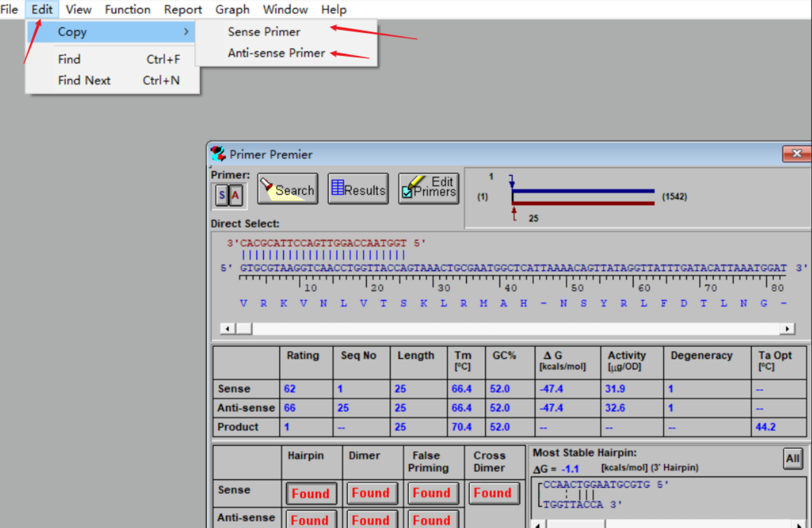The image size is (812, 528).
Task: Click the blue sense strand bar in primer map
Action: tap(583, 191)
